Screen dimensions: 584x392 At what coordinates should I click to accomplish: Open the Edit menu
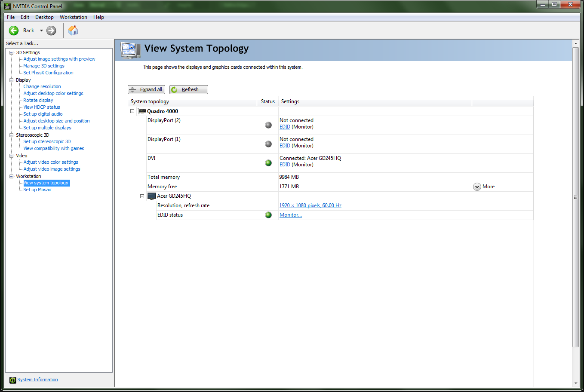[x=25, y=17]
